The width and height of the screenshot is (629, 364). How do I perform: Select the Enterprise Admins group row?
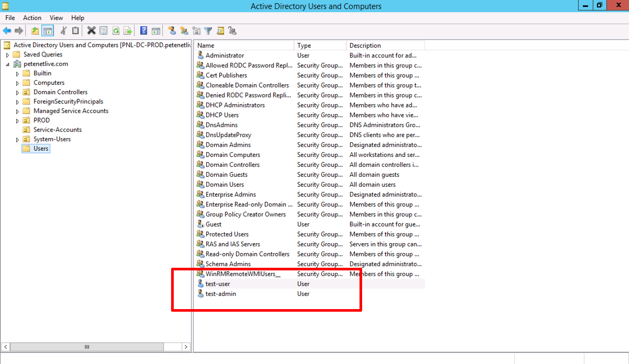point(310,195)
